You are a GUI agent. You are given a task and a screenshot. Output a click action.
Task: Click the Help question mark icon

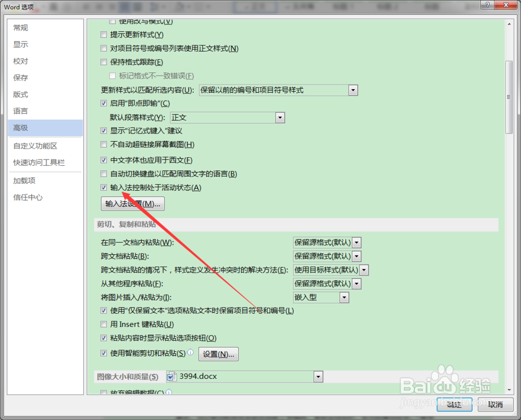488,5
